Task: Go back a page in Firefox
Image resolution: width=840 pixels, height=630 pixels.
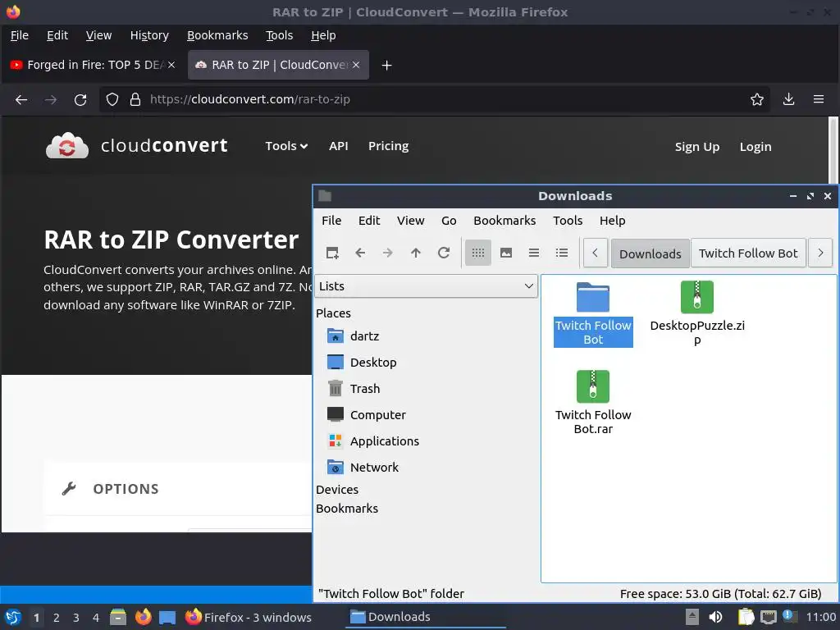Action: [x=21, y=99]
